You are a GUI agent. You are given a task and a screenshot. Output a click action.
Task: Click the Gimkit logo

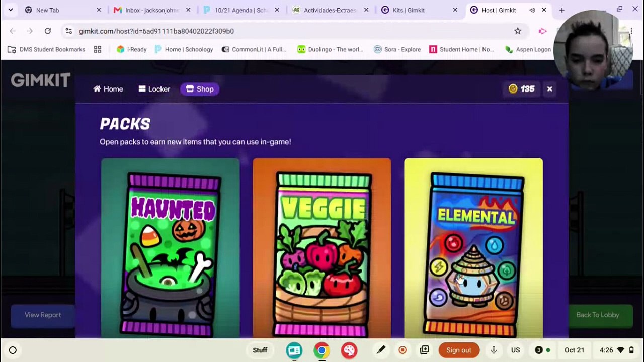pos(40,80)
